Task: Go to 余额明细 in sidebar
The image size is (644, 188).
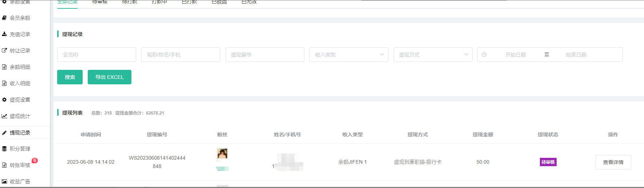Action: point(20,67)
